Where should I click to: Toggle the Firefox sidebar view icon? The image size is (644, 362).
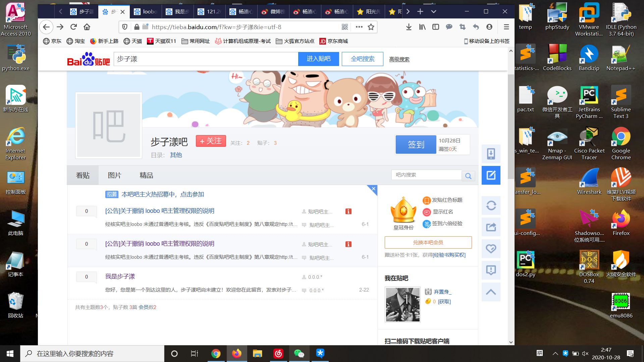(435, 27)
